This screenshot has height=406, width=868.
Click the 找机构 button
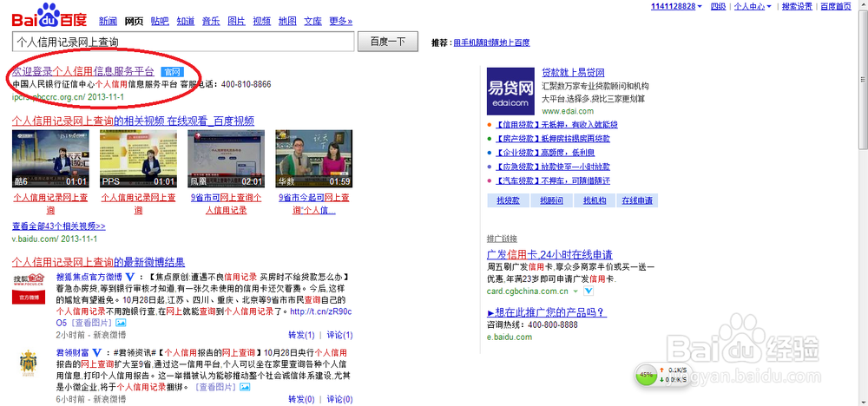(x=595, y=200)
